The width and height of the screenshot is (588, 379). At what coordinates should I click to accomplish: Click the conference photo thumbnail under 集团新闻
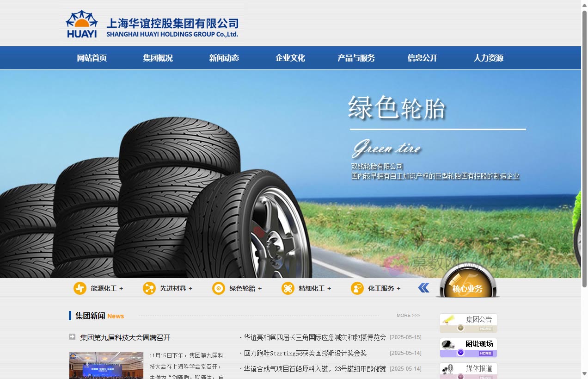[x=106, y=366]
